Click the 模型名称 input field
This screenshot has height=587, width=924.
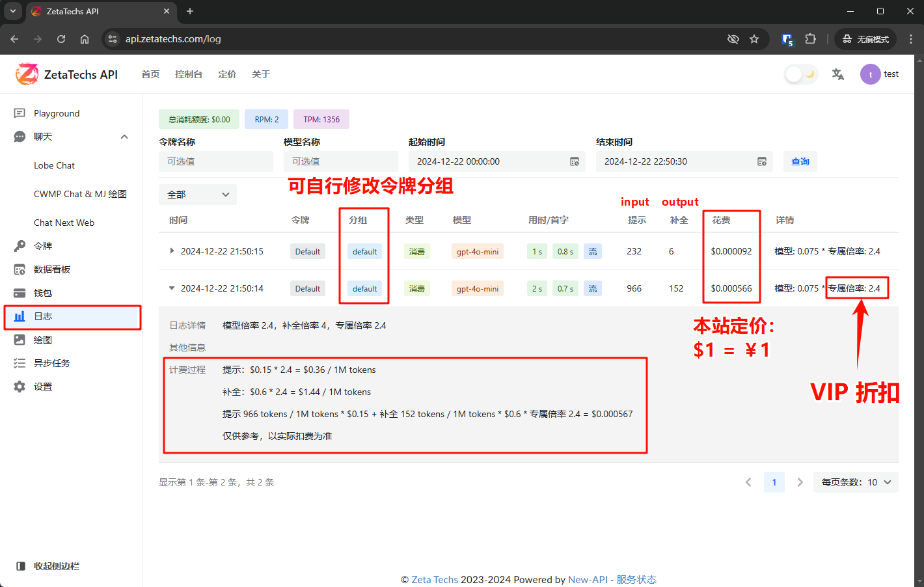[341, 161]
